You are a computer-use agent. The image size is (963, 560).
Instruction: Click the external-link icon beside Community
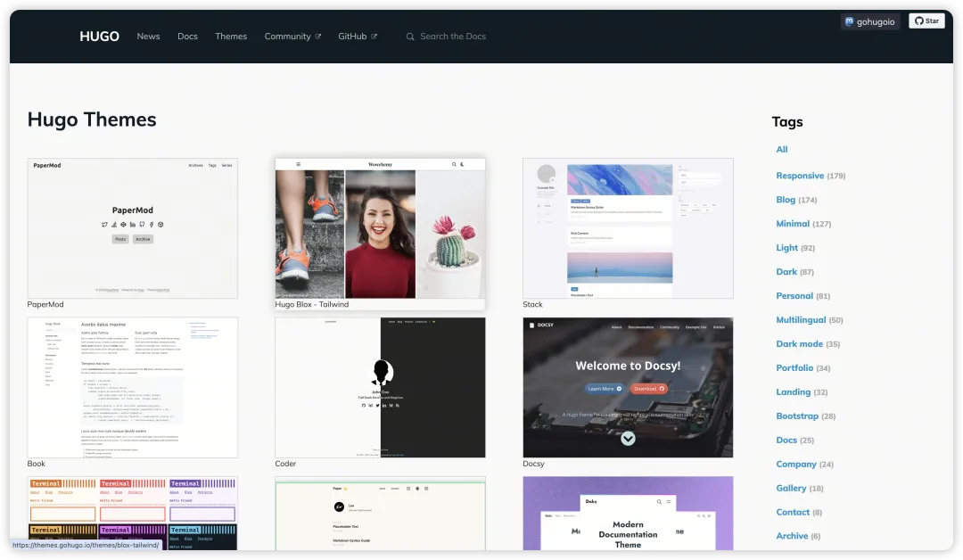[318, 37]
